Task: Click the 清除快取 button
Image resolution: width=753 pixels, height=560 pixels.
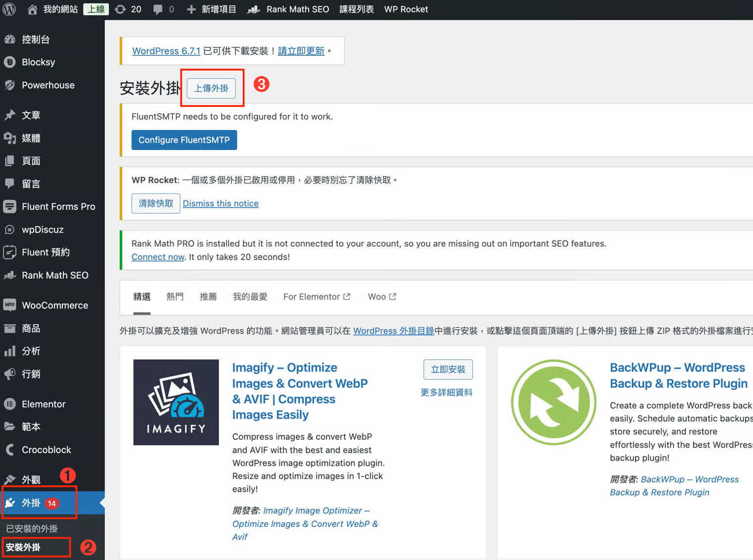Action: (156, 204)
